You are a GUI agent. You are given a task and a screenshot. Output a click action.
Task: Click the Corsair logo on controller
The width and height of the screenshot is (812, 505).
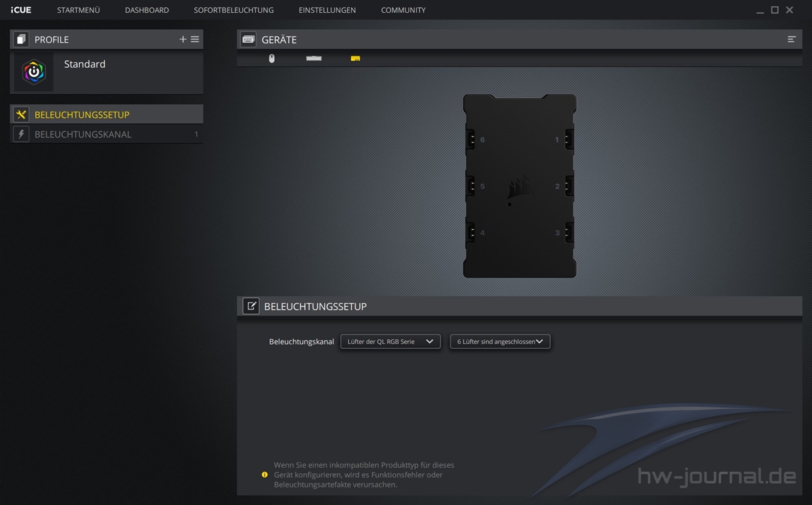click(519, 188)
